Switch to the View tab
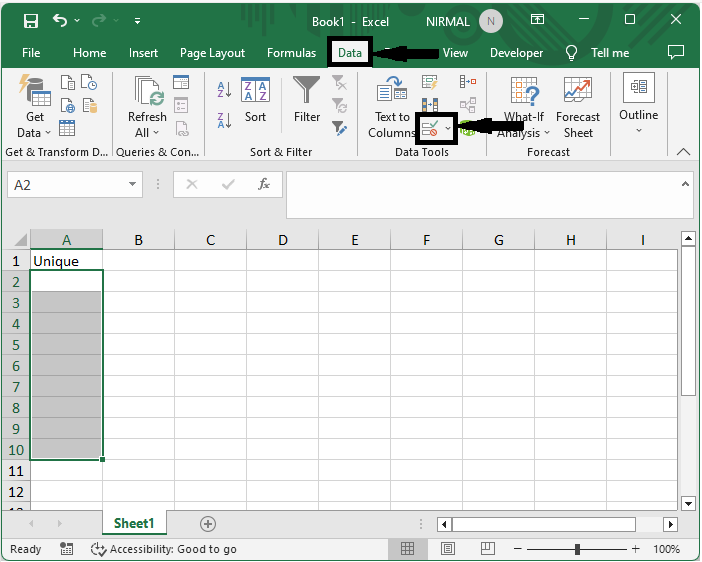Image resolution: width=702 pixels, height=562 pixels. tap(455, 53)
